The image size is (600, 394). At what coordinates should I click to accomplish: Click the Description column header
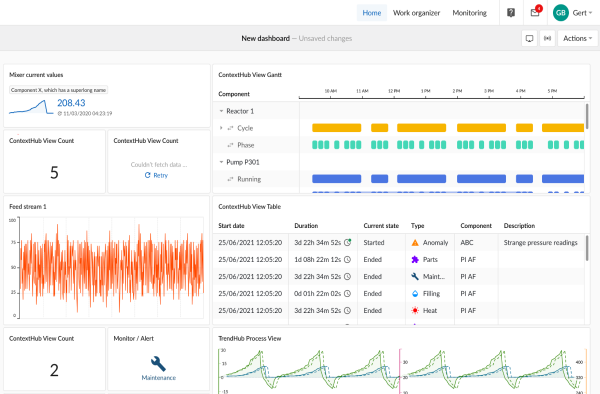(x=519, y=226)
